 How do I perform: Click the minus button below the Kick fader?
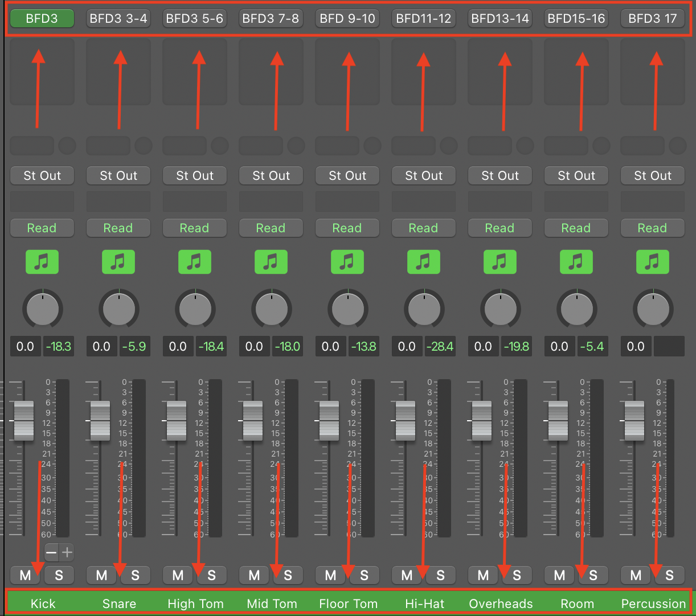pyautogui.click(x=51, y=552)
